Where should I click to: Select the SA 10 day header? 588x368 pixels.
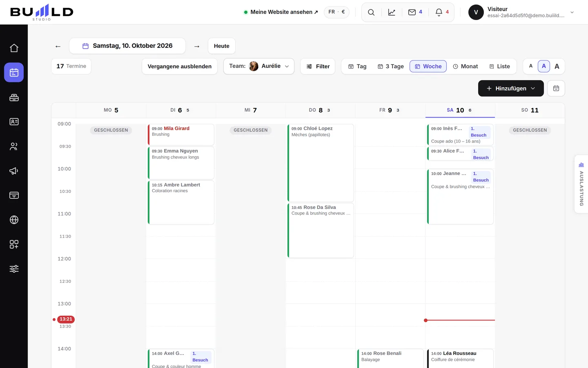point(460,110)
